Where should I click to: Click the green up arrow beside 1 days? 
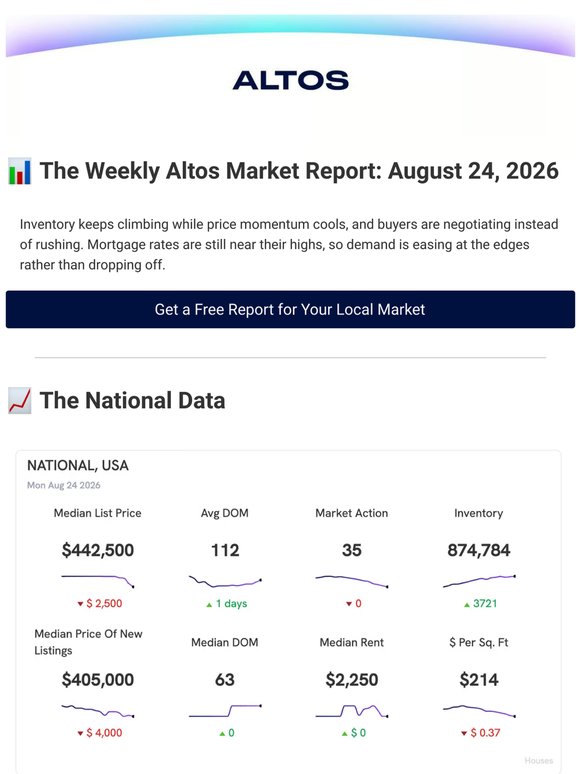tap(209, 604)
